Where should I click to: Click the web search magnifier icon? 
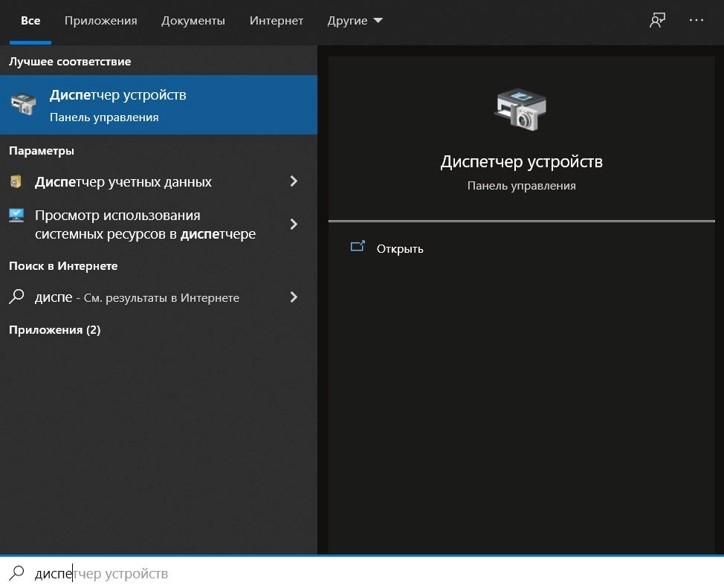[16, 297]
